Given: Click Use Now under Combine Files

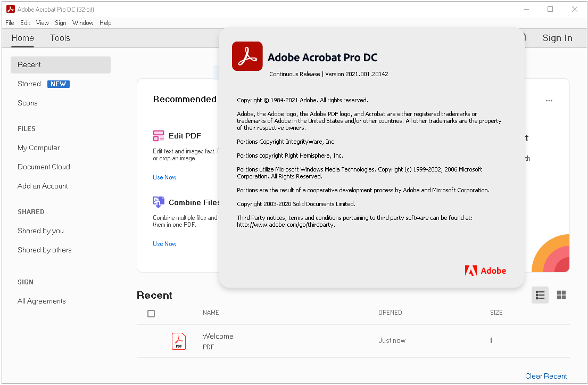Looking at the screenshot, I should click(164, 244).
